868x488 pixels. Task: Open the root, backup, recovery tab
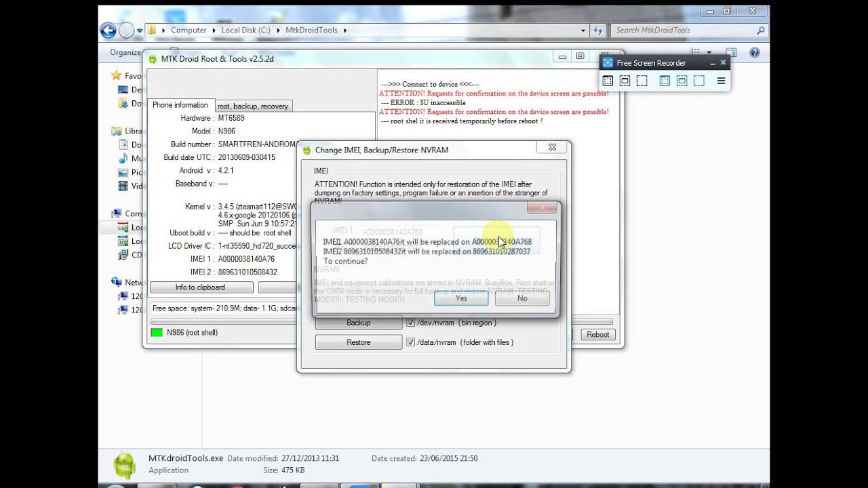(x=253, y=106)
